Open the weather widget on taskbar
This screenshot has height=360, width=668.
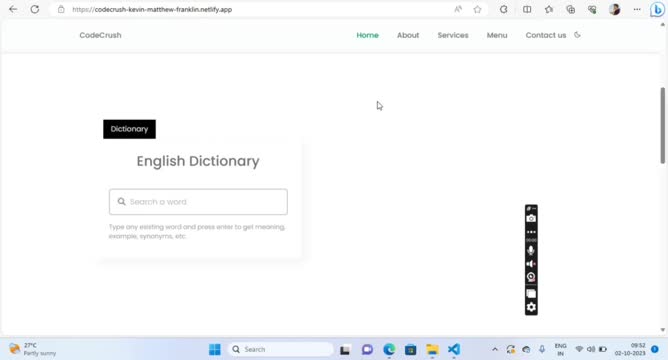pos(33,349)
